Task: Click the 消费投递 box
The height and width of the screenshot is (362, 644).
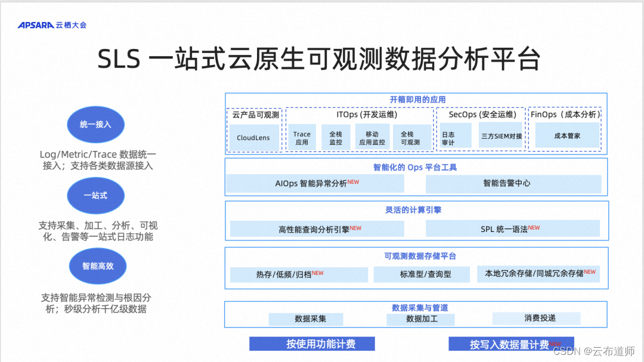Action: (537, 318)
